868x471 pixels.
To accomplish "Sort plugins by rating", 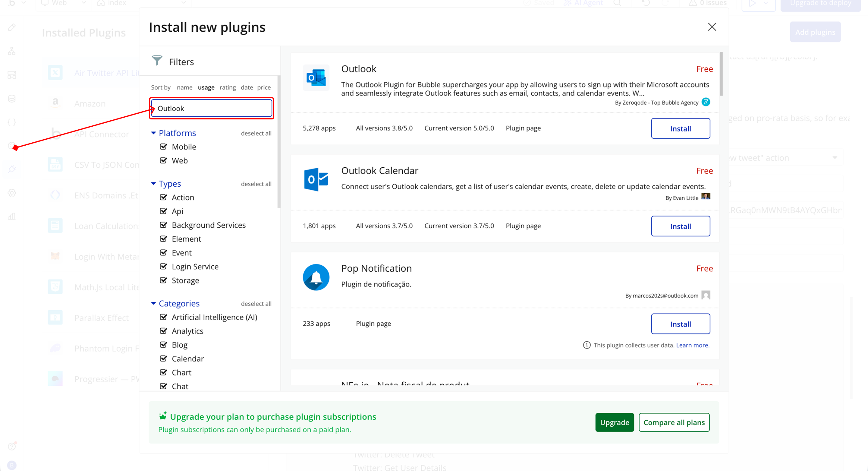I will pos(228,87).
